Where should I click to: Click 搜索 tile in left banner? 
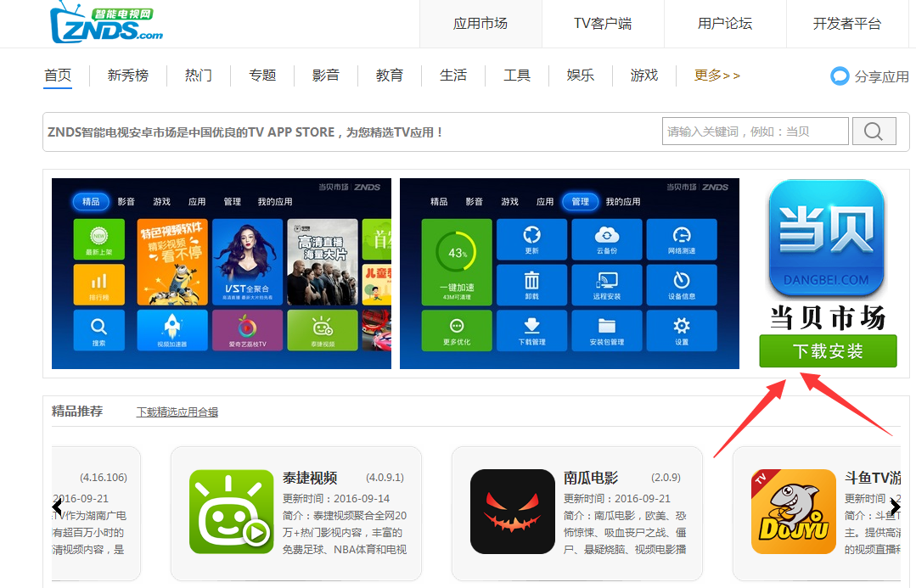(99, 330)
